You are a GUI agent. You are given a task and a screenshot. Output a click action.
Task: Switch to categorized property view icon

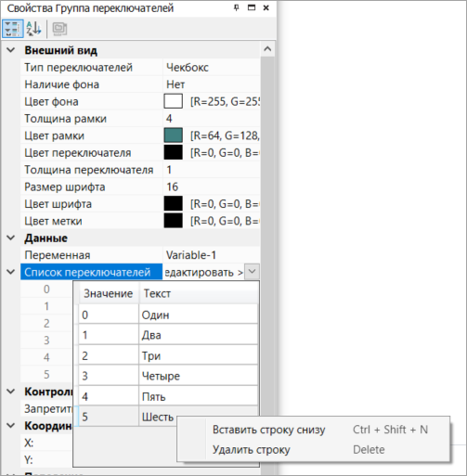pyautogui.click(x=13, y=29)
